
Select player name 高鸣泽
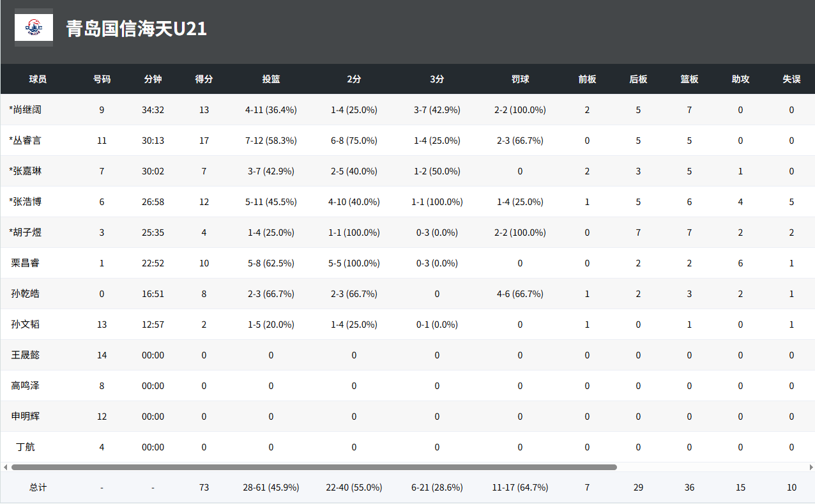click(x=25, y=386)
